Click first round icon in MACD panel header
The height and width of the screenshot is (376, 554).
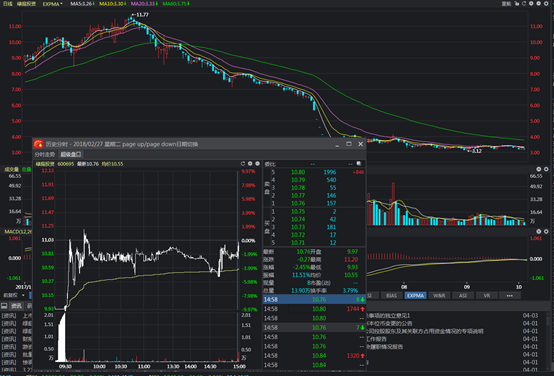539,231
